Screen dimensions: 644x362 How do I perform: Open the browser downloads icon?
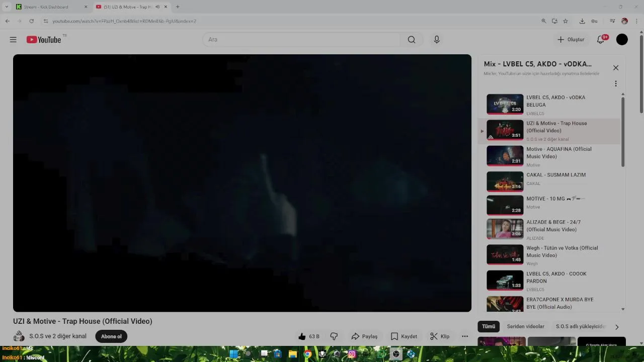[582, 21]
